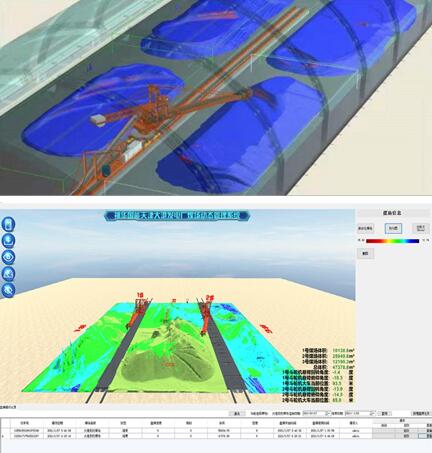The height and width of the screenshot is (453, 432).
Task: Toggle the round eye visibility icon
Action: [x=8, y=257]
